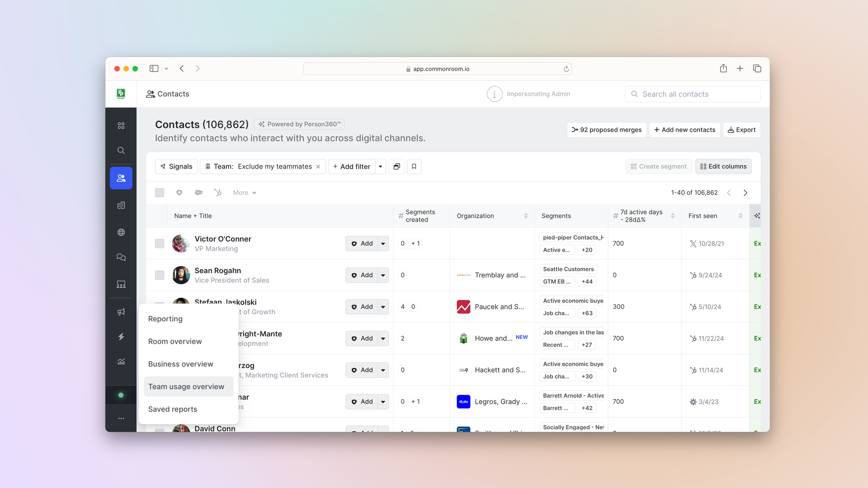Click the +44 segments badge for Sean Rogahn
This screenshot has height=488, width=868.
[587, 282]
